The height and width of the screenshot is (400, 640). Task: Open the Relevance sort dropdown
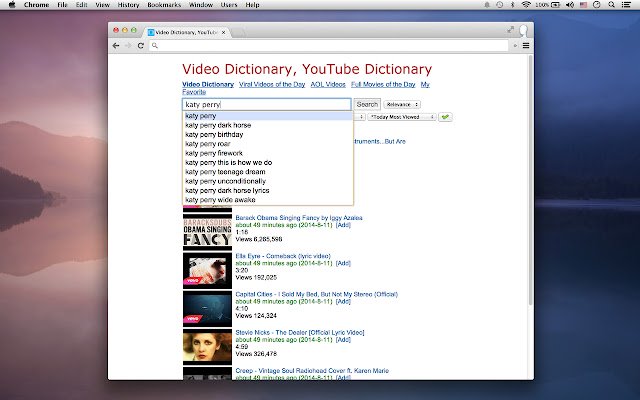point(402,104)
